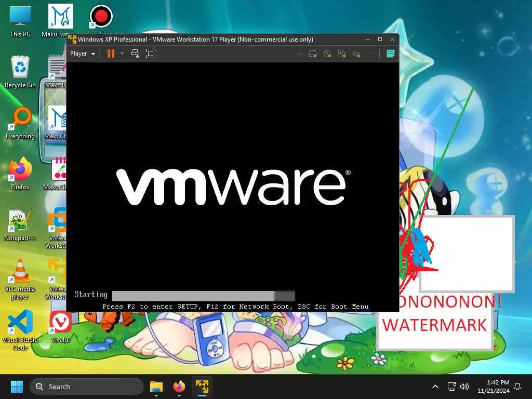This screenshot has height=399, width=532.
Task: Select the Notepad++ desktop shortcut
Action: 20,225
